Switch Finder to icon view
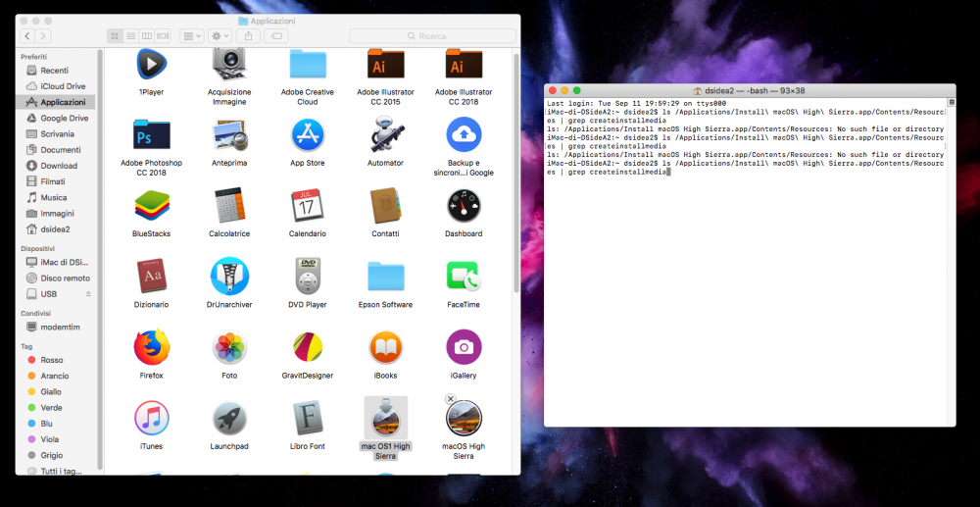The width and height of the screenshot is (980, 507). (115, 36)
